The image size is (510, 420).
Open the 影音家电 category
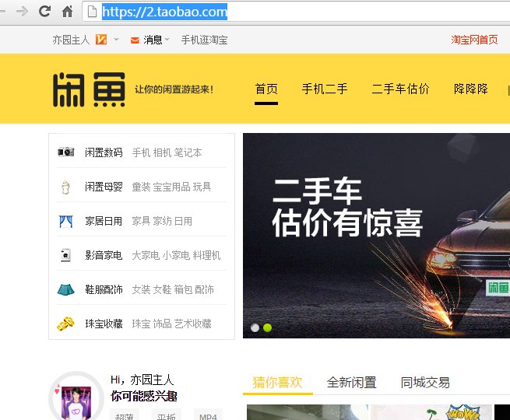(104, 255)
